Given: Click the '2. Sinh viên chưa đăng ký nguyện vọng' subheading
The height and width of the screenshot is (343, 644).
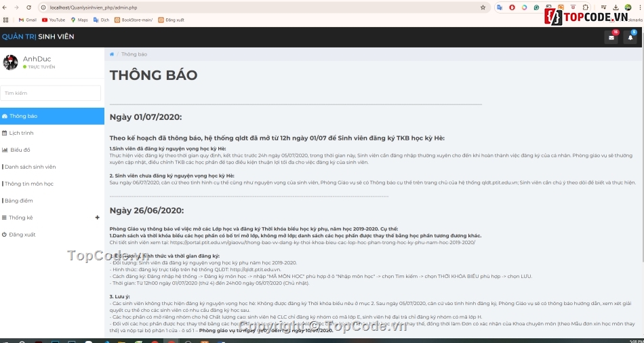Looking at the screenshot, I should [x=172, y=176].
